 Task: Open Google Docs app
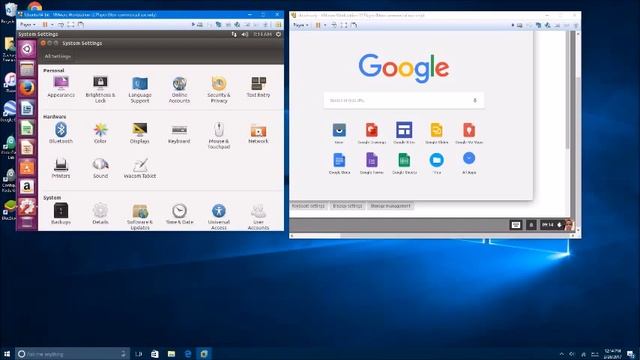click(339, 163)
